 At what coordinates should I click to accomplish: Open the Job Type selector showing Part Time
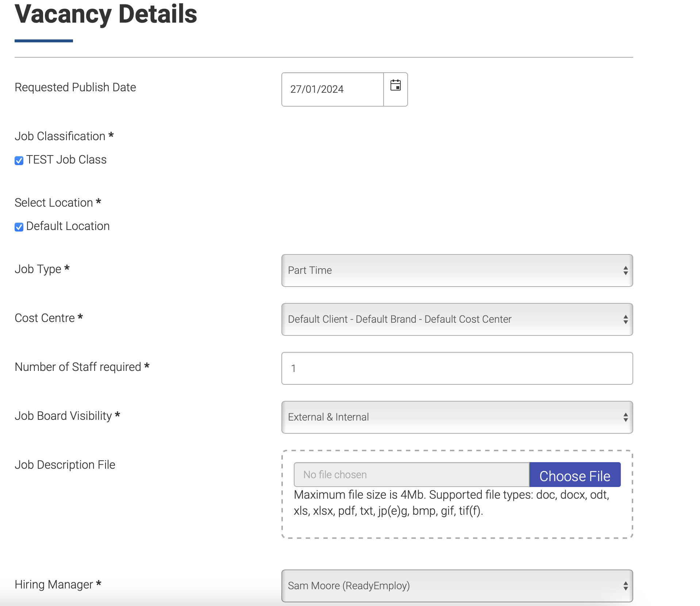tap(456, 270)
